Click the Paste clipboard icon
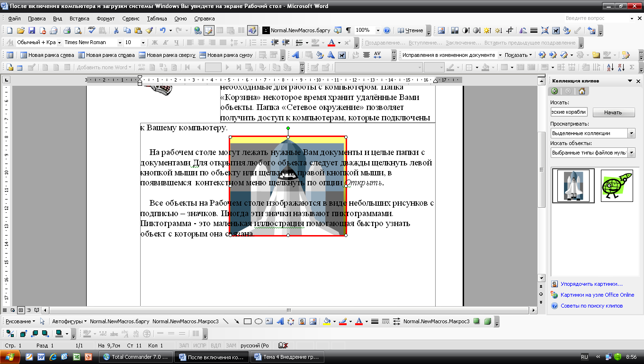644x364 pixels. 138,30
